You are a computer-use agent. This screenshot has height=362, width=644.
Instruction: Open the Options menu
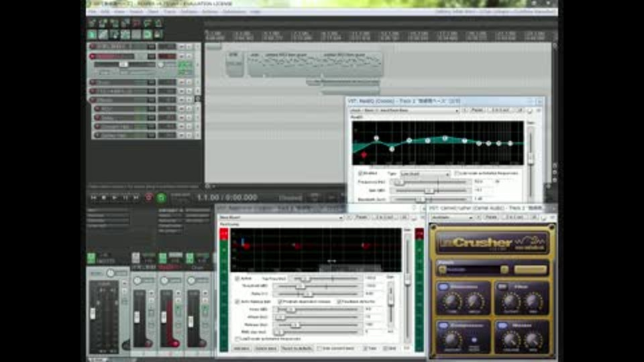pyautogui.click(x=189, y=11)
